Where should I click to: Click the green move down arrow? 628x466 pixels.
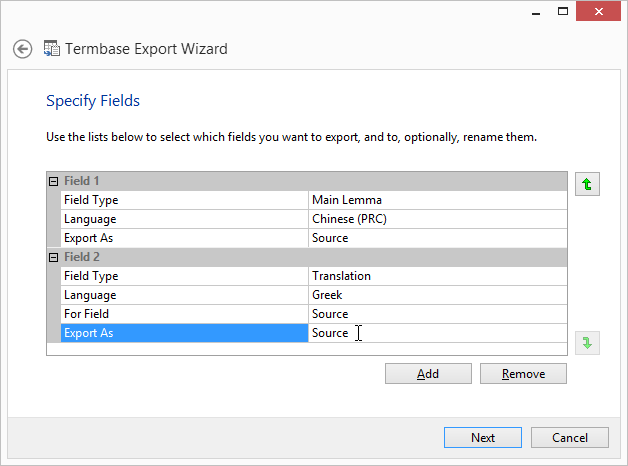pyautogui.click(x=587, y=343)
